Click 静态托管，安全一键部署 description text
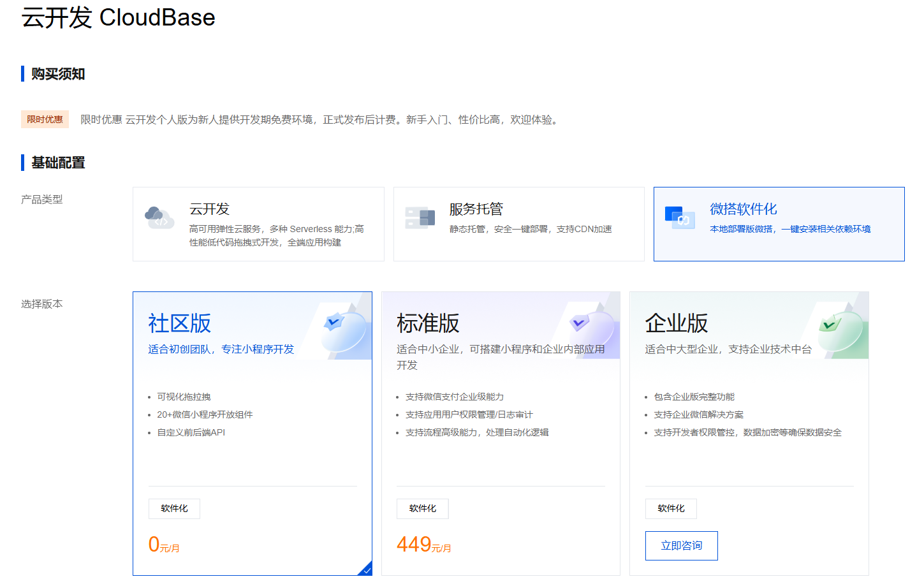 click(x=531, y=229)
